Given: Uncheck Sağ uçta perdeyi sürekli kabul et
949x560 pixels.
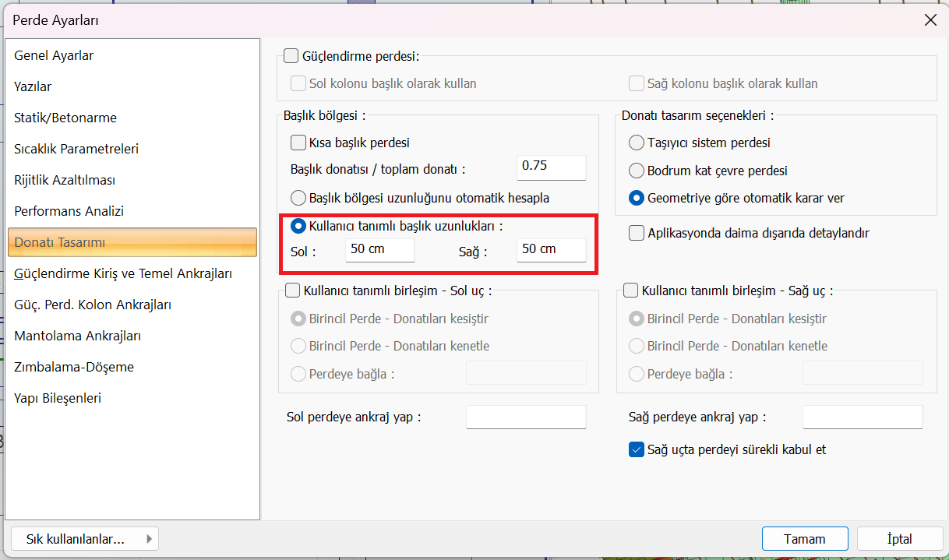Looking at the screenshot, I should pos(637,450).
